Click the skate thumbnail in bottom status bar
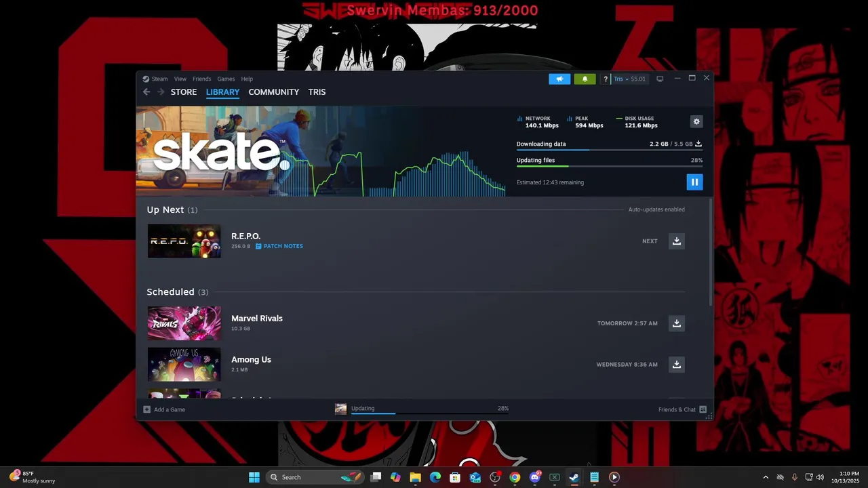The width and height of the screenshot is (868, 488). click(340, 409)
